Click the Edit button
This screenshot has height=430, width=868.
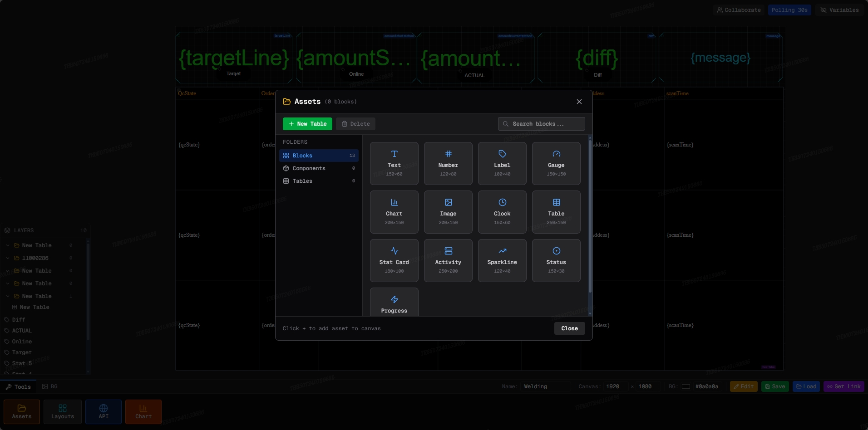[744, 386]
